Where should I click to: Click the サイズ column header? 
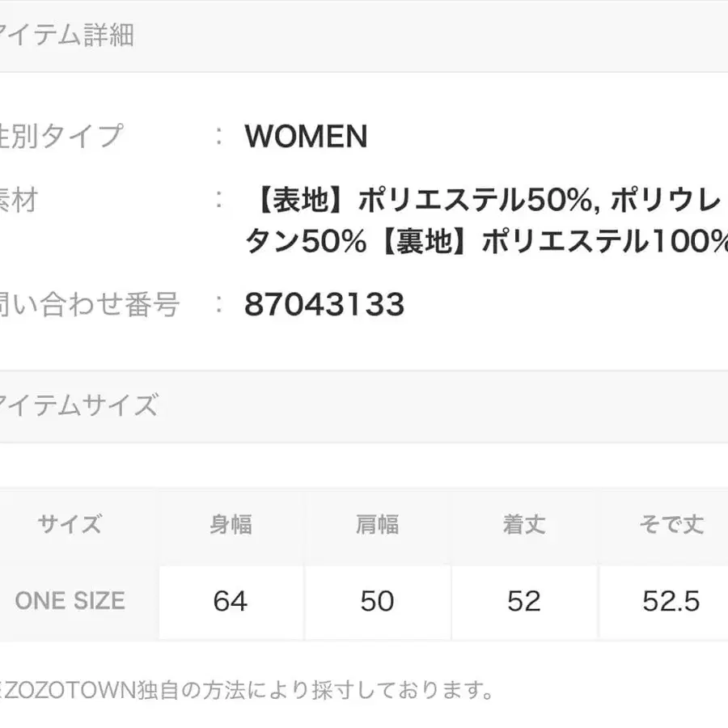[70, 525]
